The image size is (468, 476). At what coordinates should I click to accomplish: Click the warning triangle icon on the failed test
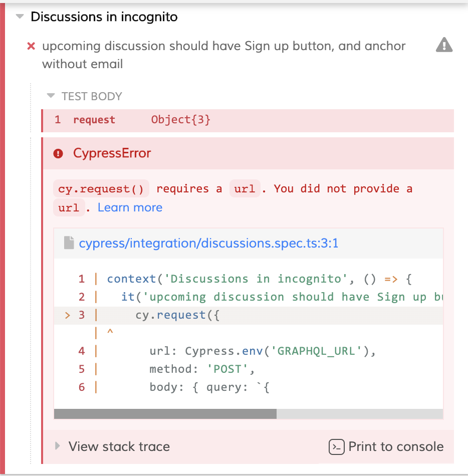[x=444, y=45]
